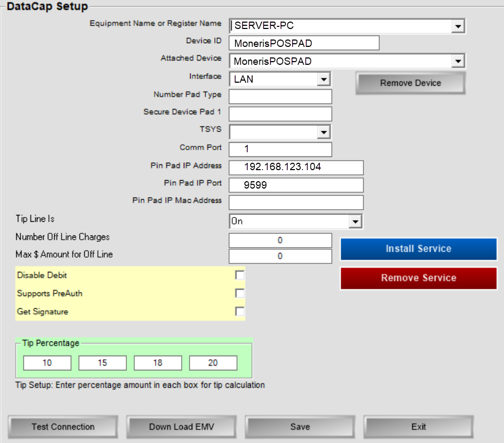Expand the Attached Device dropdown
The height and width of the screenshot is (443, 504).
coord(458,62)
